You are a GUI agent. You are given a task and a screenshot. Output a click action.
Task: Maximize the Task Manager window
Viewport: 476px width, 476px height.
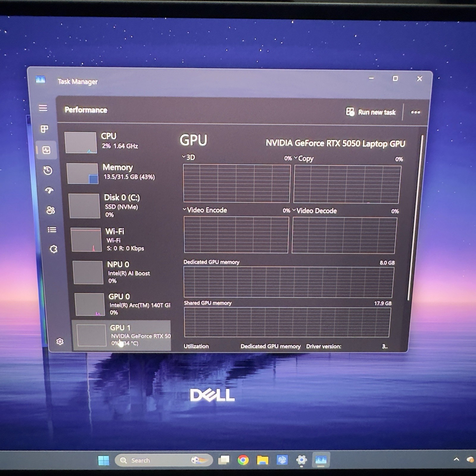click(395, 79)
